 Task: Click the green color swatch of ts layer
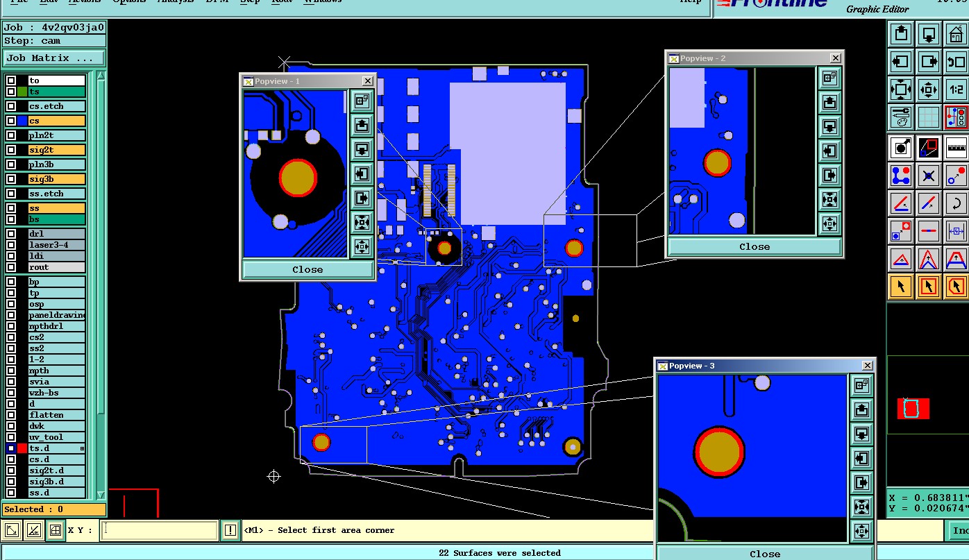pos(22,92)
